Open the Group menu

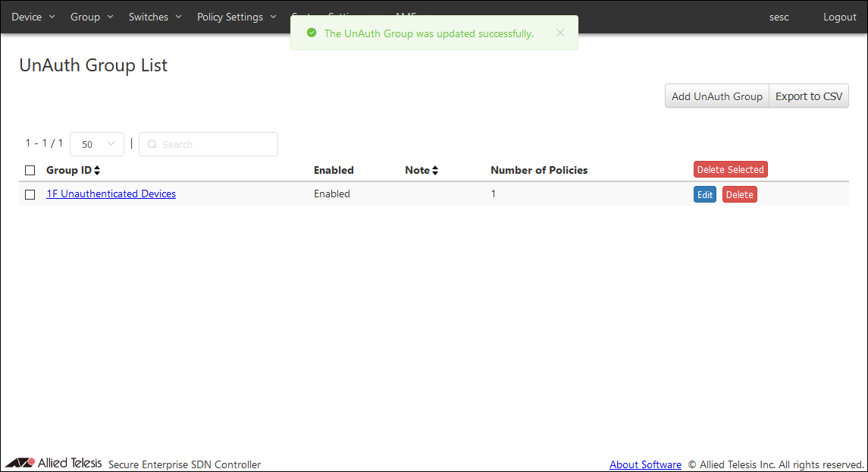tap(92, 17)
